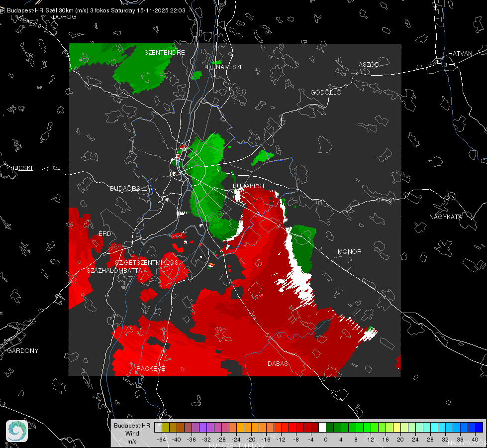This screenshot has width=487, height=448.
Task: Click the ASZOD label on the map
Action: tap(369, 64)
